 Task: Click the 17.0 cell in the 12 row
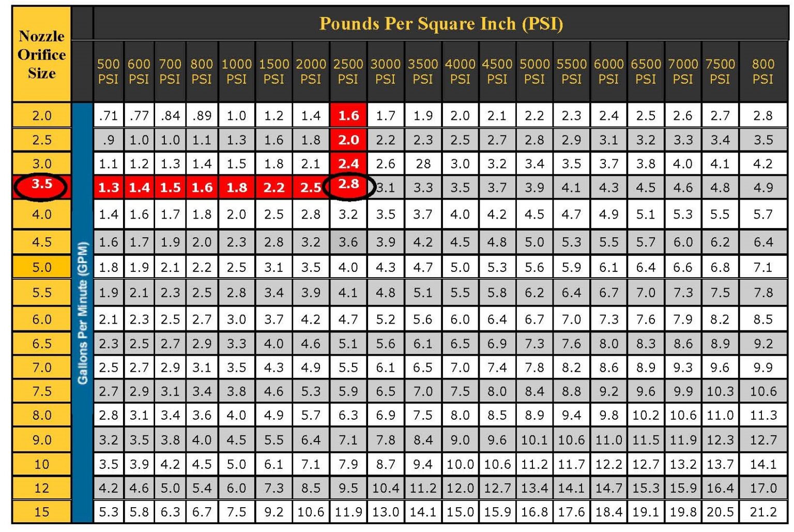click(x=763, y=488)
